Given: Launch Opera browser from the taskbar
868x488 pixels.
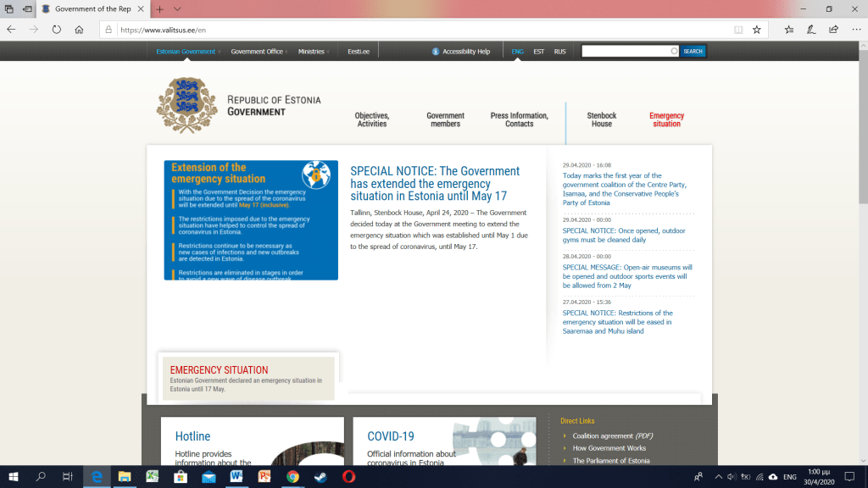Looking at the screenshot, I should (348, 477).
